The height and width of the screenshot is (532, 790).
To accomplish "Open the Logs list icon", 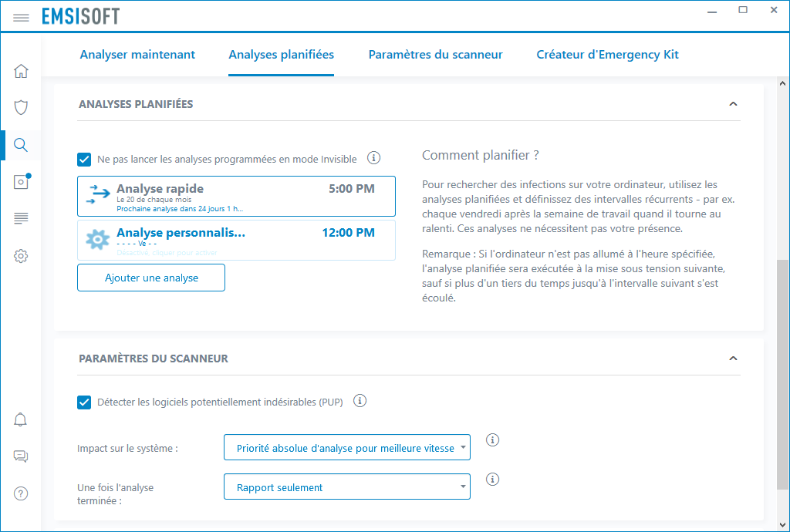I will tap(21, 218).
